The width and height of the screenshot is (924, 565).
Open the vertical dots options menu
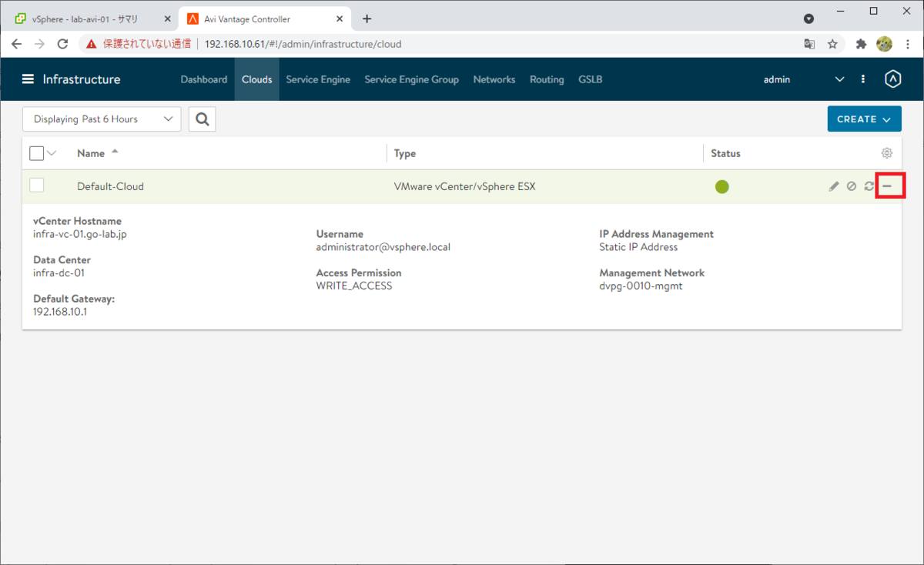tap(863, 79)
